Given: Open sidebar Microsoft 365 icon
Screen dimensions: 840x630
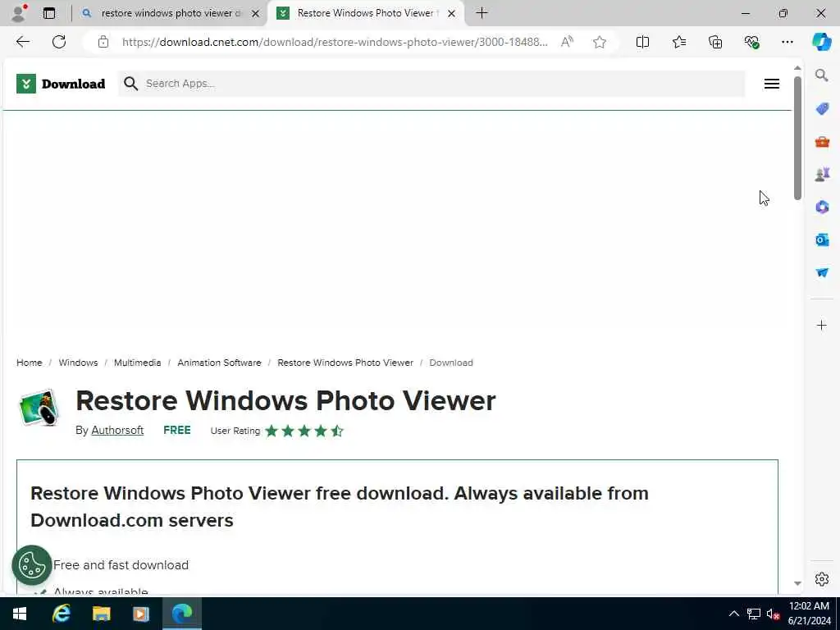Looking at the screenshot, I should 822,207.
